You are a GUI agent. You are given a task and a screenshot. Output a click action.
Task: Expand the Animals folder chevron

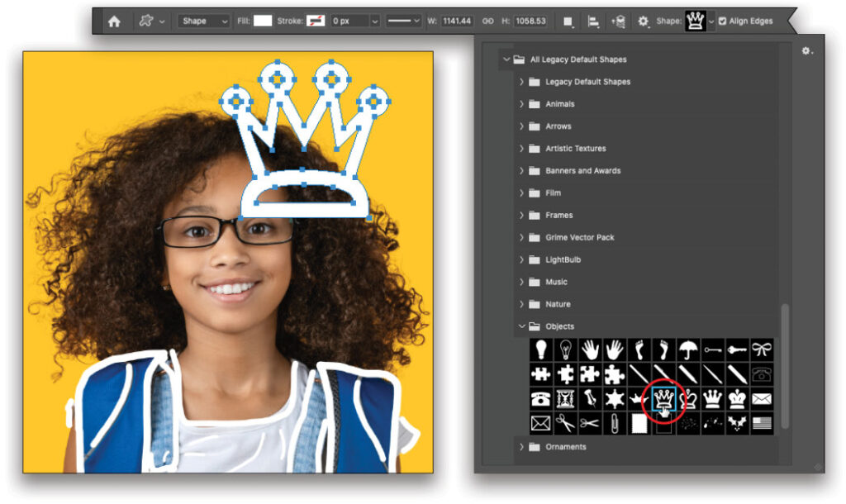coord(521,103)
